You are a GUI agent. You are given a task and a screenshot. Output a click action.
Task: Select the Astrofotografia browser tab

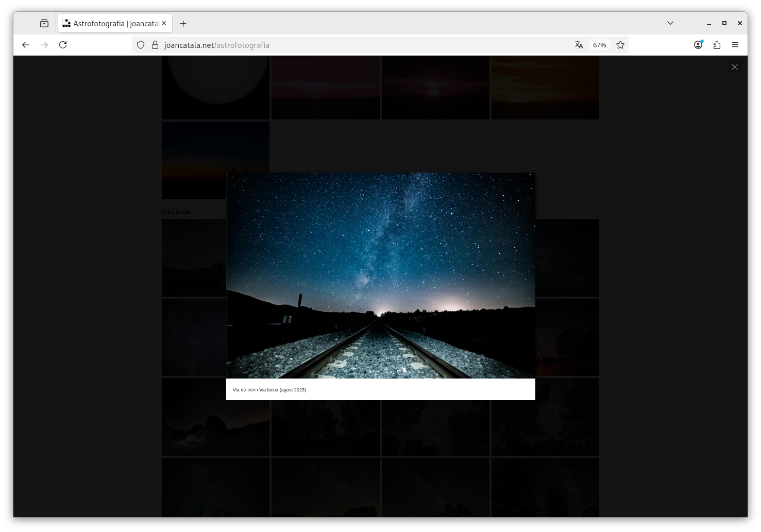click(111, 23)
